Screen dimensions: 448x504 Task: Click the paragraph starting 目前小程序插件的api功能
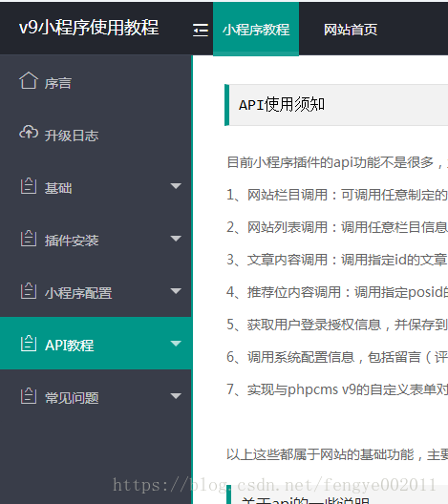[337, 162]
